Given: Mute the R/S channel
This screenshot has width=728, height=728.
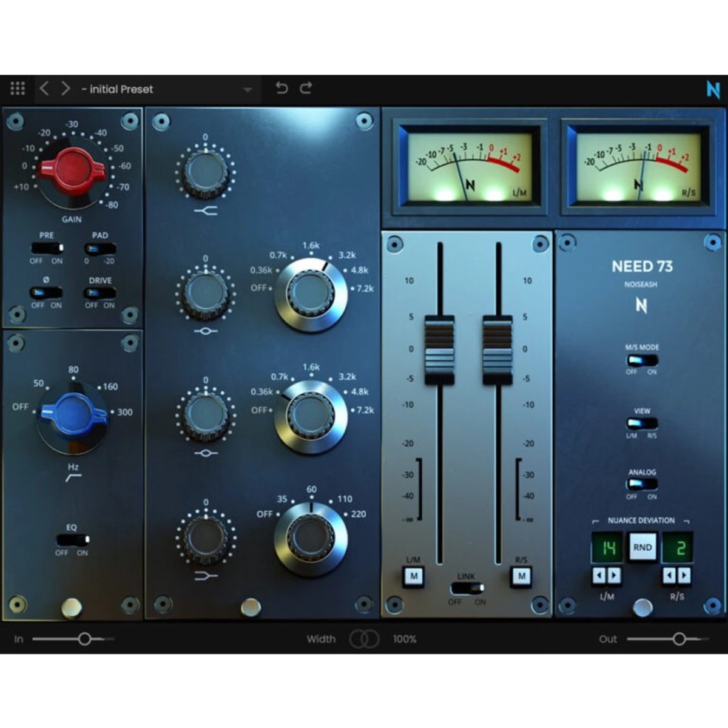Looking at the screenshot, I should [x=521, y=576].
